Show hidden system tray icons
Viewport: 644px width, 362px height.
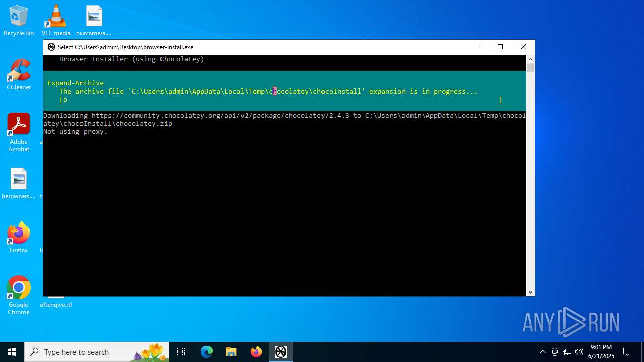coord(542,352)
